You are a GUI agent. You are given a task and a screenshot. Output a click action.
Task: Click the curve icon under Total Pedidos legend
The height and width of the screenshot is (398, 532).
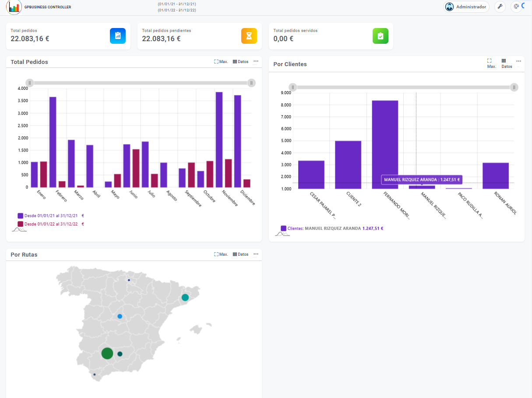coord(19,229)
